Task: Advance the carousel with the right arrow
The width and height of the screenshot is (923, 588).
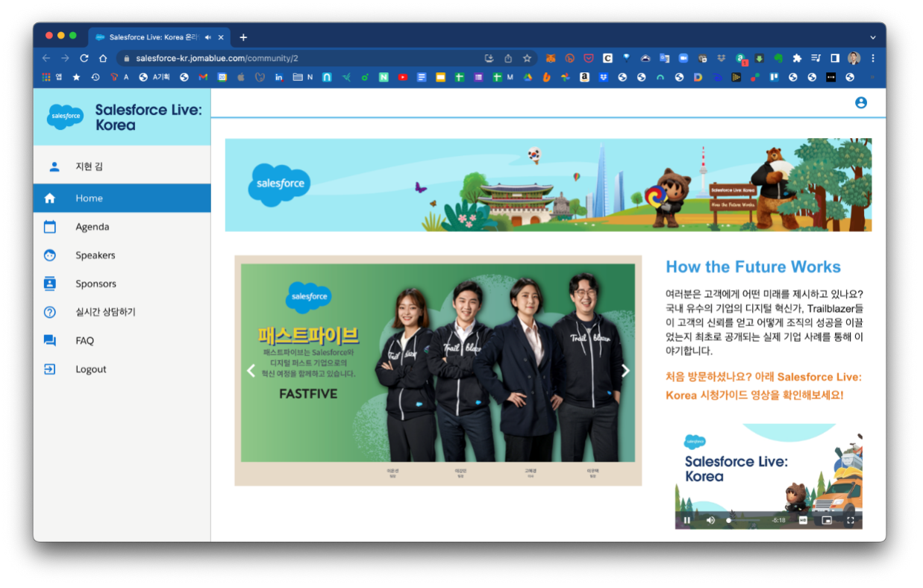Action: click(625, 371)
